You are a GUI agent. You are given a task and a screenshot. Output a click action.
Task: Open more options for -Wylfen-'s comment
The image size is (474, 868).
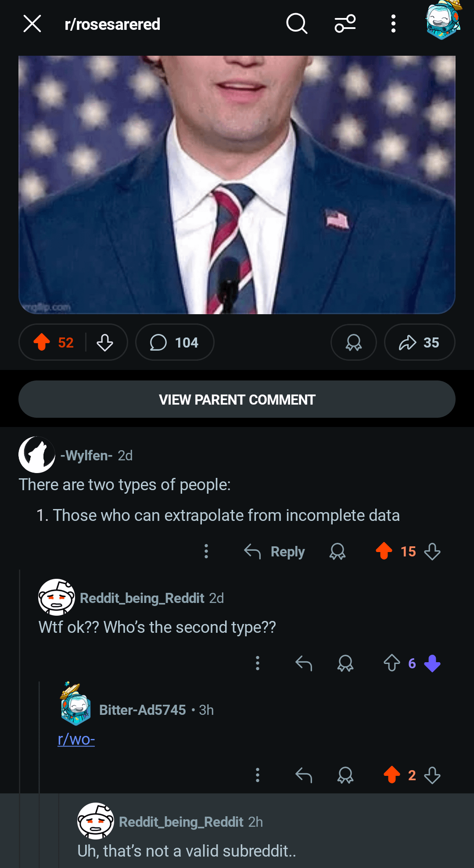tap(206, 552)
